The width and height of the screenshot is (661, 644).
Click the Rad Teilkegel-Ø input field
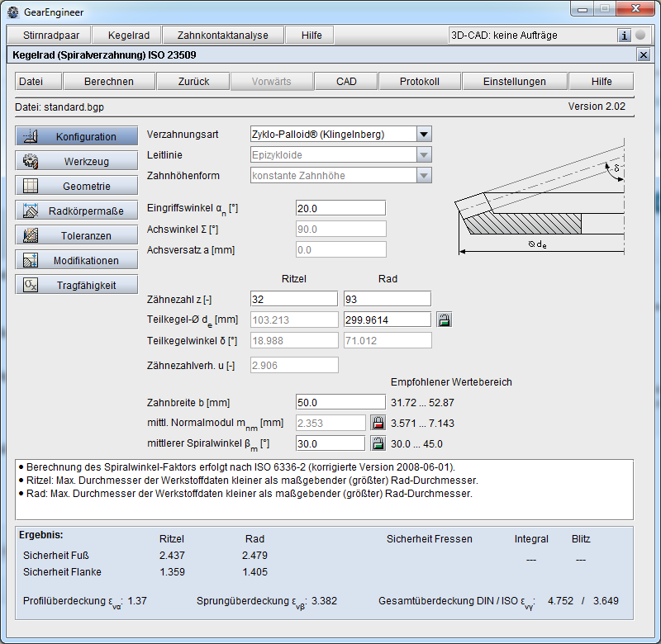coord(388,320)
